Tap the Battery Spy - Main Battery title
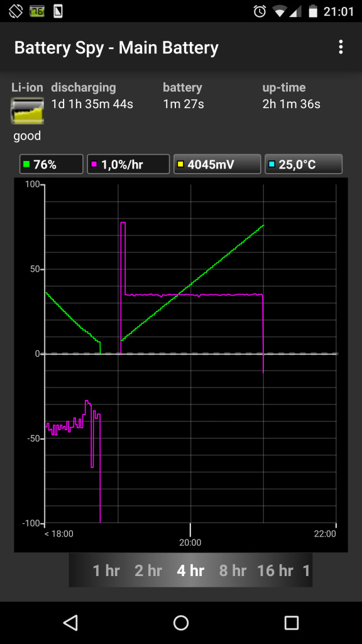The width and height of the screenshot is (362, 644). (x=116, y=48)
